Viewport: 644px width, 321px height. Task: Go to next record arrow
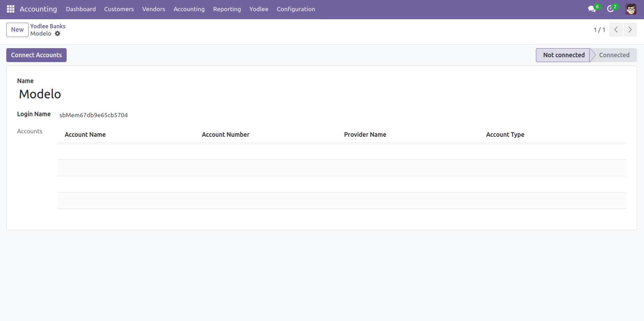(630, 30)
